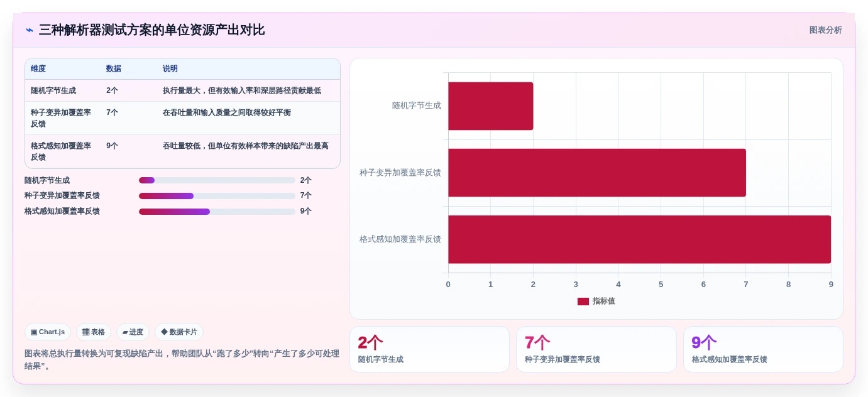Click the footer note starting 图表将总执行量
Screen dimensions: 868x397
pyautogui.click(x=182, y=360)
